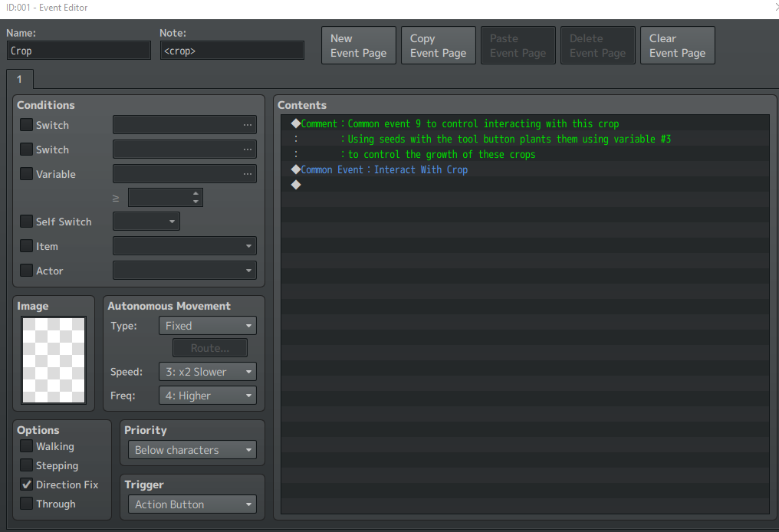This screenshot has width=779, height=532.
Task: Open the first Switch condition selector ellipsis
Action: click(x=247, y=125)
